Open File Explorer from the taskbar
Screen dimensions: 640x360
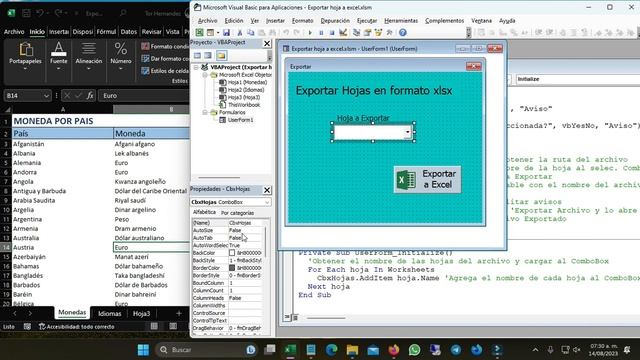[352, 350]
